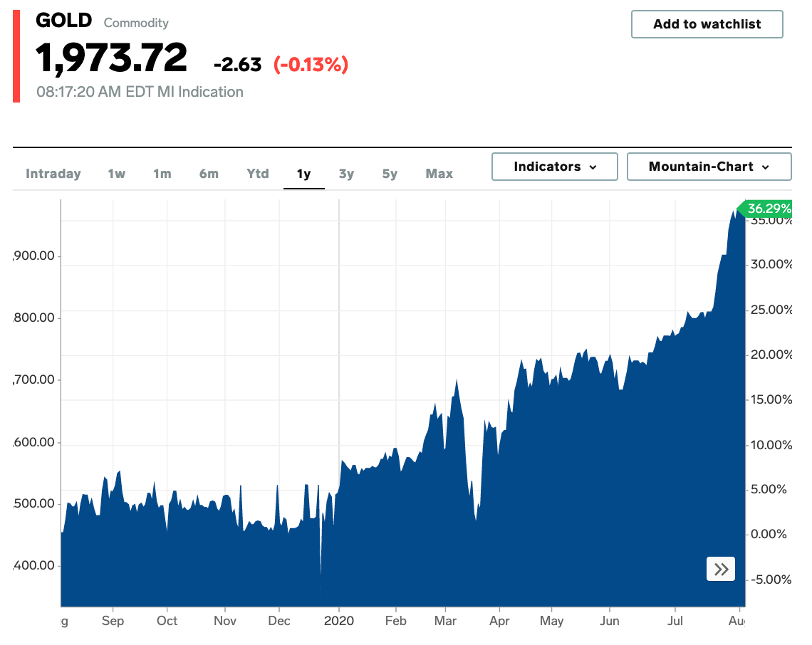Screen dimensions: 812x645
Task: Click the May x-axis label
Action: coord(551,621)
